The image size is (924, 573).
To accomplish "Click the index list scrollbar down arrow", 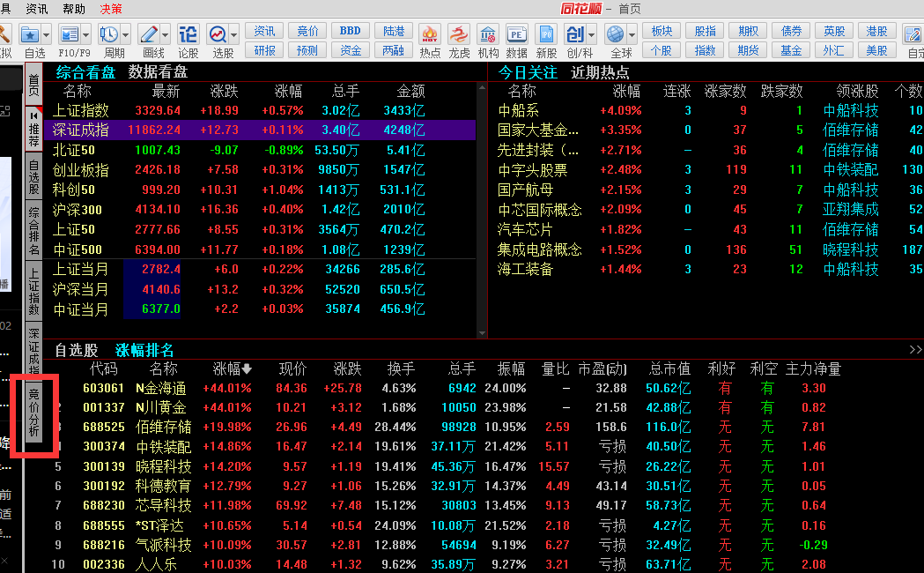I will pyautogui.click(x=482, y=333).
